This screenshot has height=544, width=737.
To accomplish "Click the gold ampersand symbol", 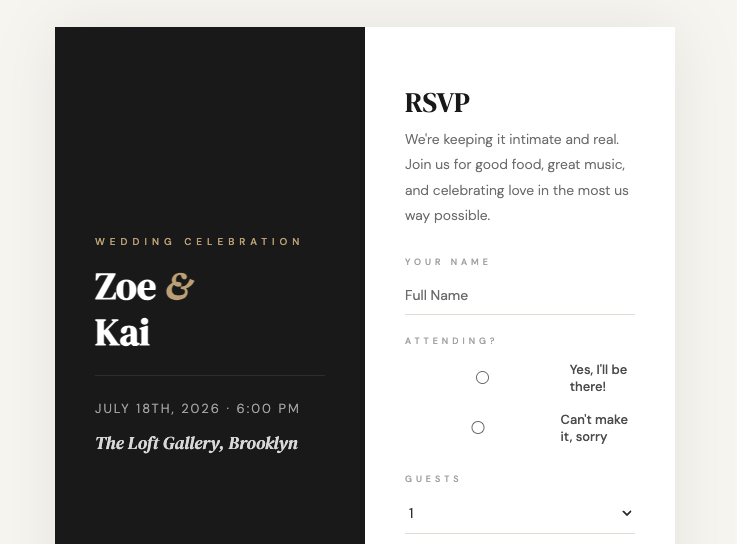I will tap(180, 286).
